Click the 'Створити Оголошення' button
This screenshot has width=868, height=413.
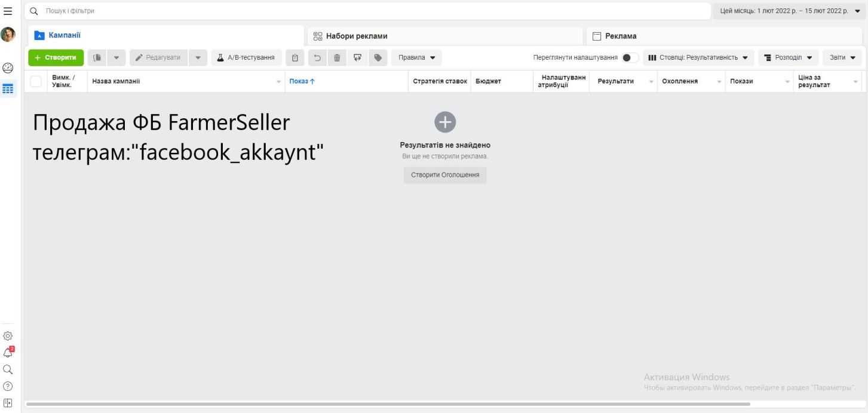pos(445,175)
